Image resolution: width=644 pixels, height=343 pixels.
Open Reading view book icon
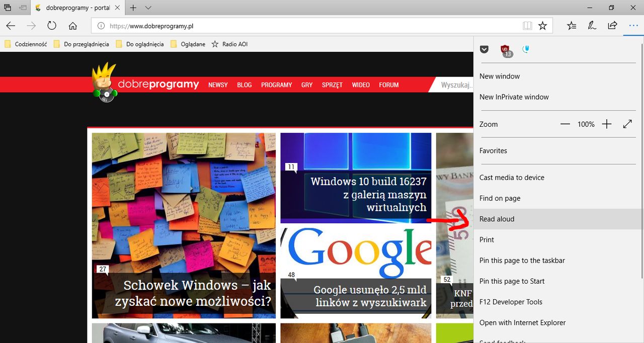click(x=527, y=26)
